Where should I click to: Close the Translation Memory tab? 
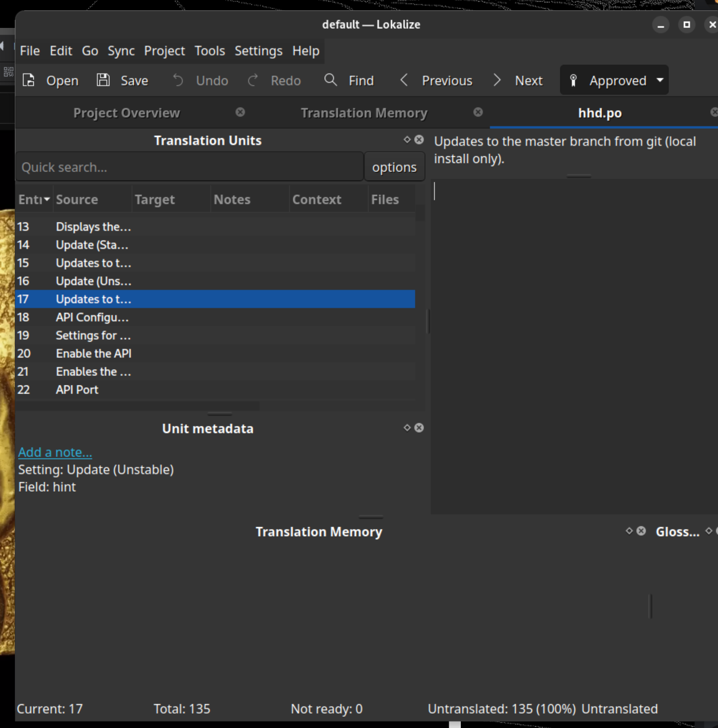478,112
